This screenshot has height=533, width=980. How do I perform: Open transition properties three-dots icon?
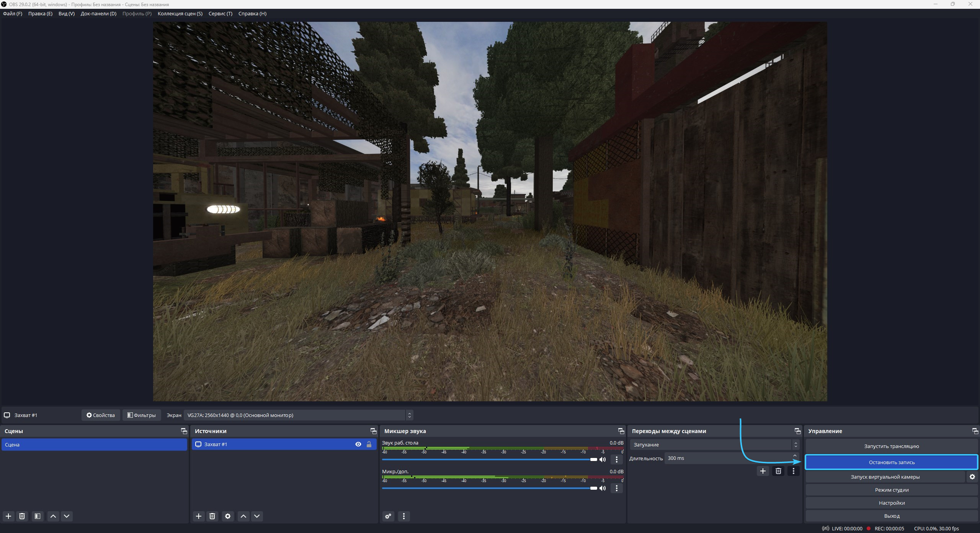tap(793, 471)
